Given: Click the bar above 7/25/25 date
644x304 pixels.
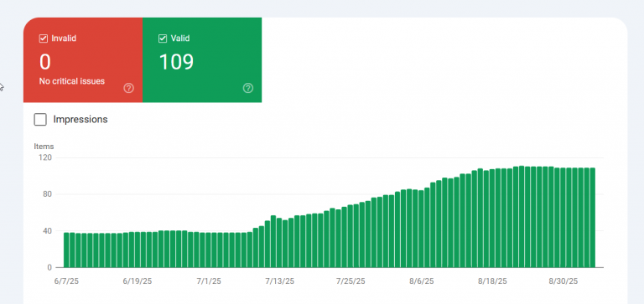Looking at the screenshot, I should click(351, 236).
